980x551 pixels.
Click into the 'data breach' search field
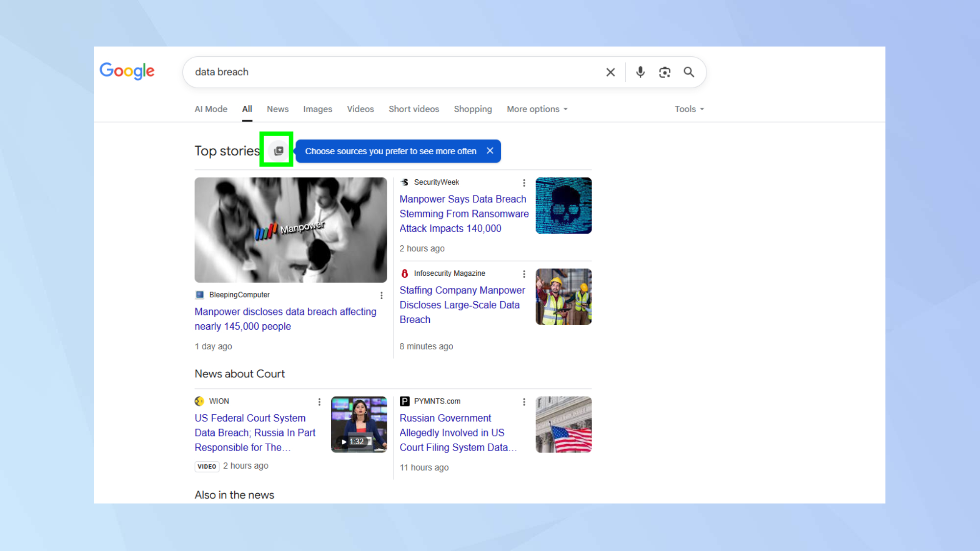tap(392, 72)
